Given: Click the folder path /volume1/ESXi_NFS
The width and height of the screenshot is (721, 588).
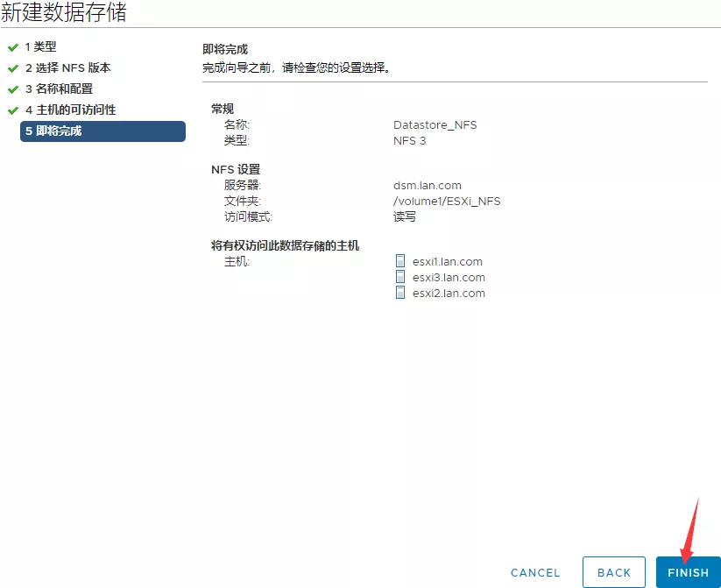Looking at the screenshot, I should click(447, 202).
